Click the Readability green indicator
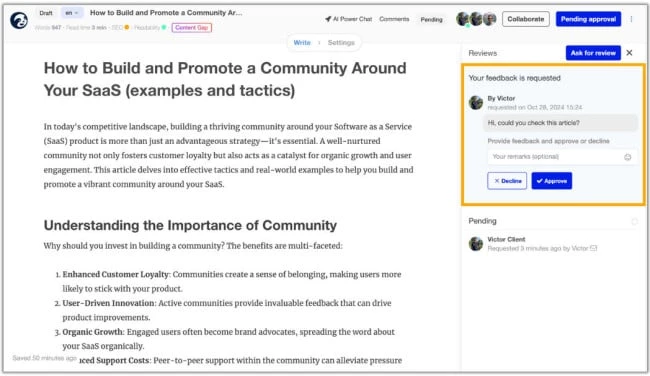 pyautogui.click(x=164, y=27)
